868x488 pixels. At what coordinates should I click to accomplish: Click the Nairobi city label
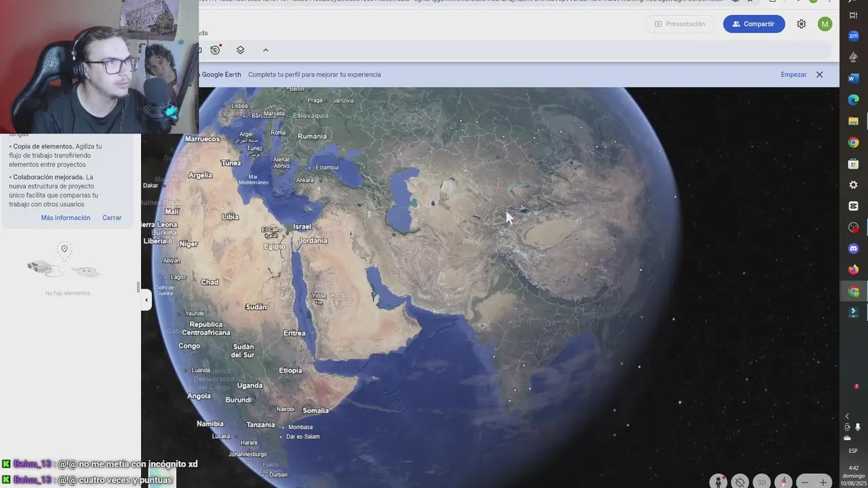click(x=285, y=409)
